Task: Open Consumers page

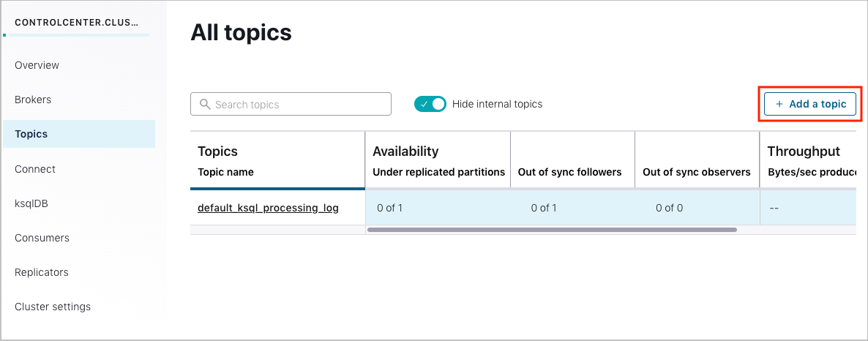Action: pos(42,238)
